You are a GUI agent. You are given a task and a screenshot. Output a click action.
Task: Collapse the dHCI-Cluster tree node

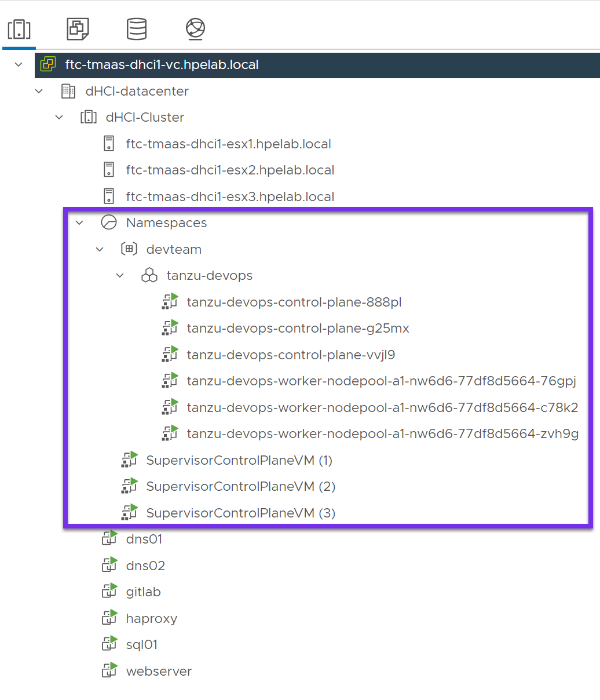point(59,118)
